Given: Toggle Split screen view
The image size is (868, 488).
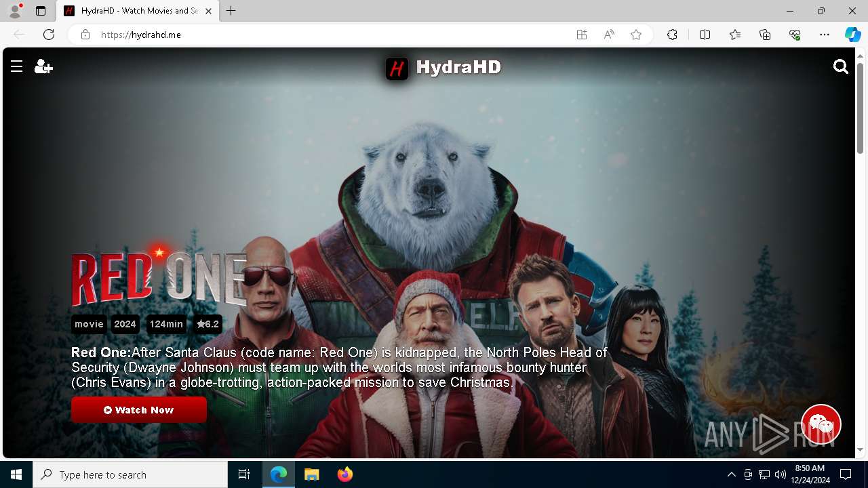Looking at the screenshot, I should click(x=705, y=35).
